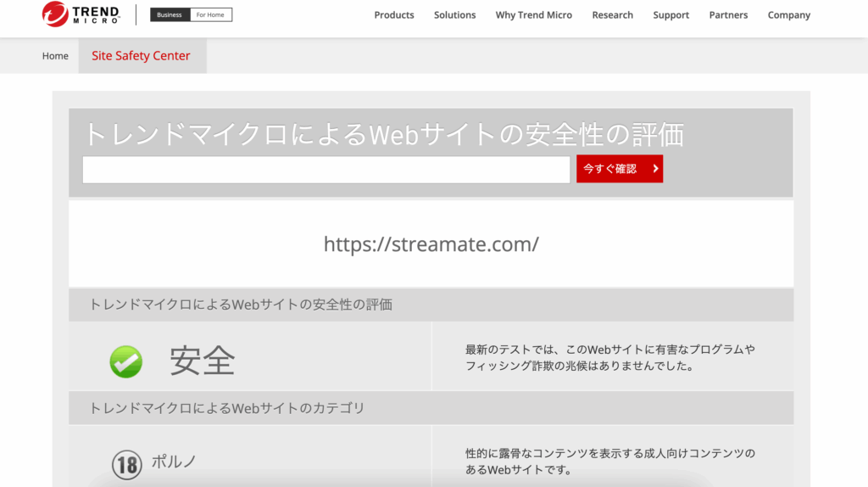Open the Partners menu
This screenshot has height=487, width=868.
pos(728,15)
